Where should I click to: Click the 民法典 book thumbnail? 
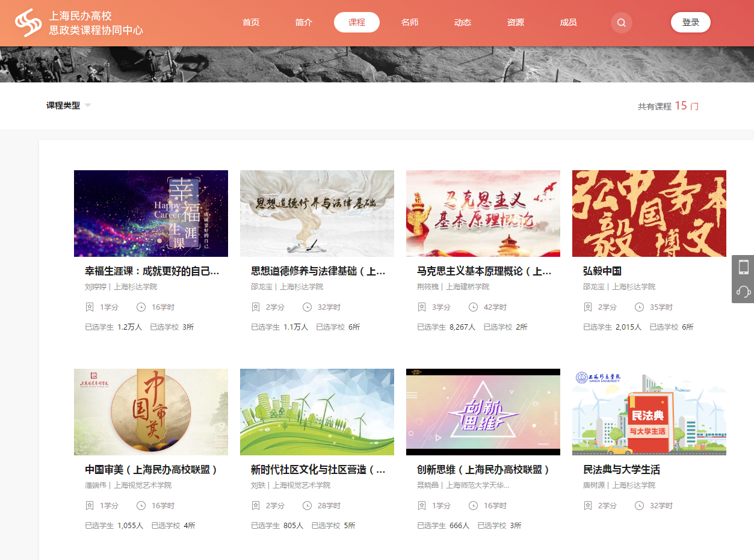point(649,412)
